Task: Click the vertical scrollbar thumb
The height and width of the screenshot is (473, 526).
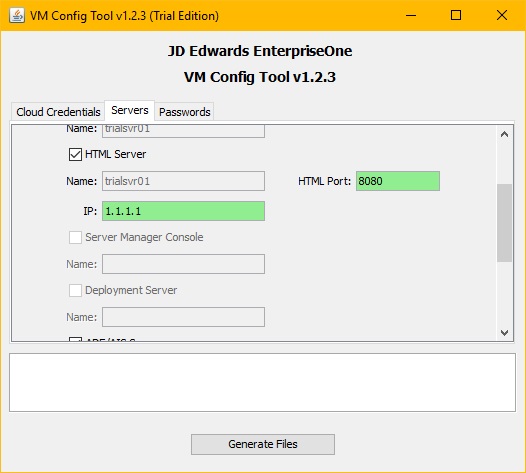Action: 504,223
